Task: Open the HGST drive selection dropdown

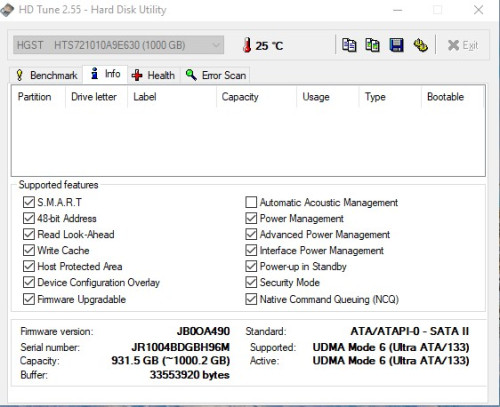Action: pyautogui.click(x=119, y=45)
